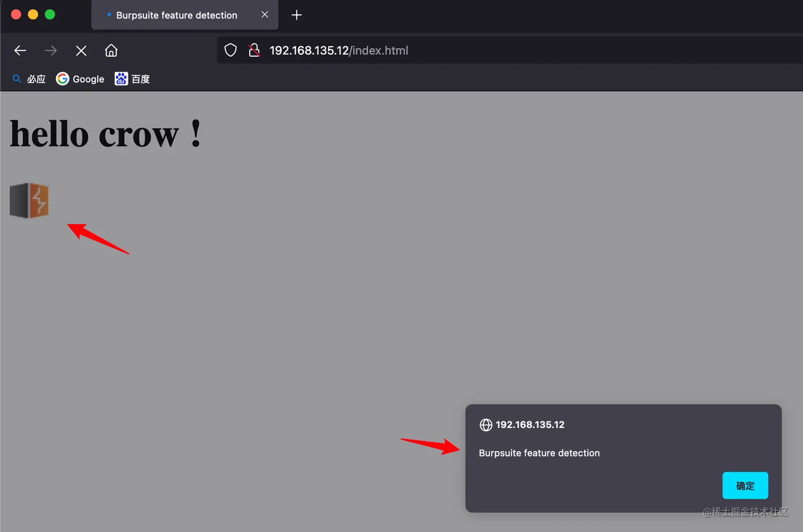This screenshot has width=803, height=532.
Task: Close the window with red button
Action: pos(16,14)
